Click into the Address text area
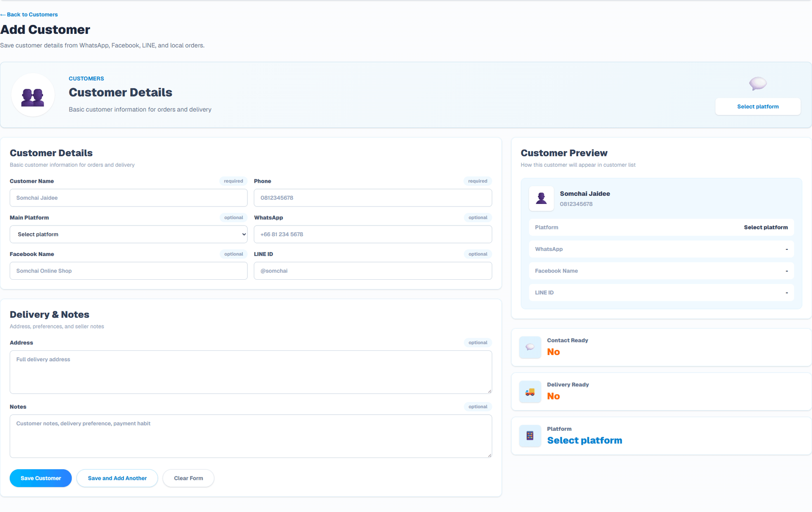 (251, 372)
